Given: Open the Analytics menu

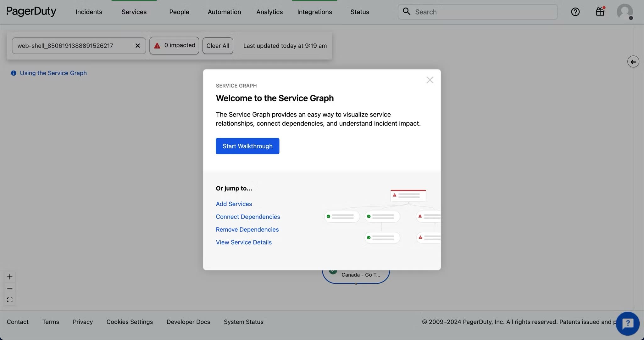Looking at the screenshot, I should 269,12.
